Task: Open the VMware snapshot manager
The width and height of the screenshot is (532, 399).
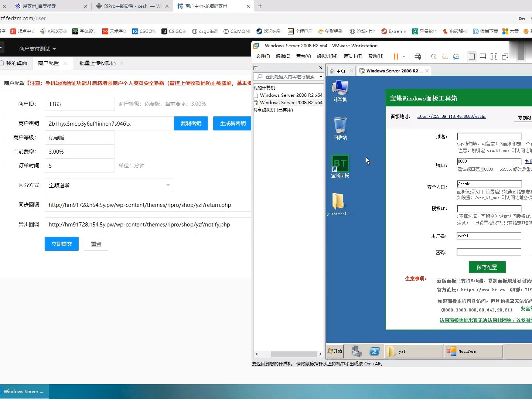Action: [456, 56]
